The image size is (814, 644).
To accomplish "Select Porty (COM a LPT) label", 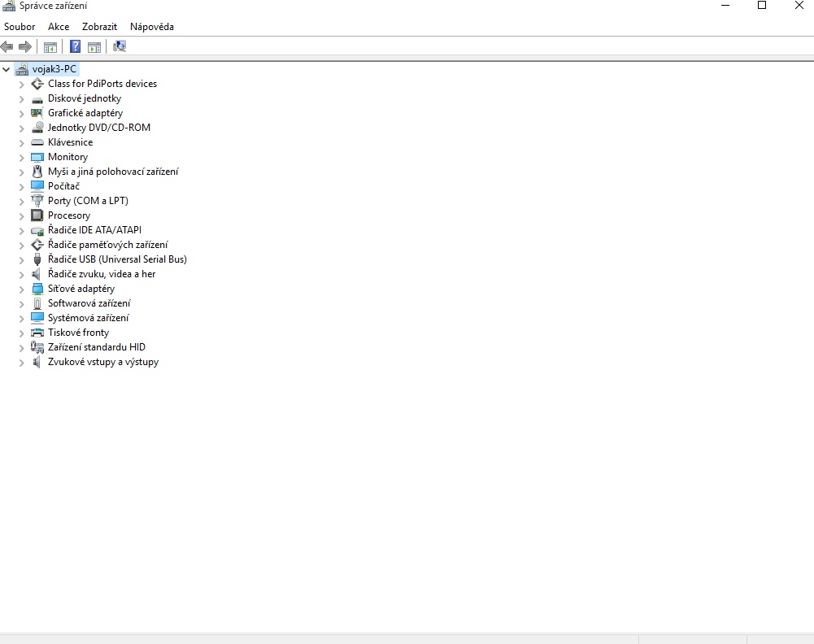I will coord(89,201).
